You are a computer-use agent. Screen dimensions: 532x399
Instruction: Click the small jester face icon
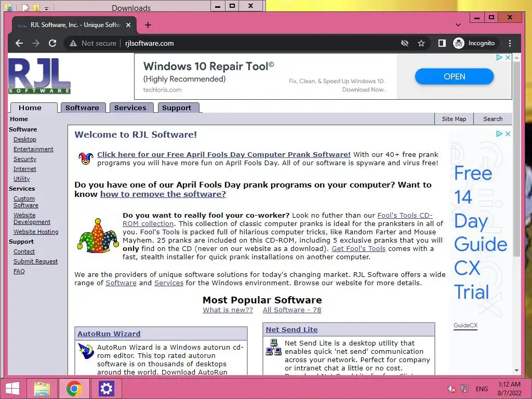[86, 158]
